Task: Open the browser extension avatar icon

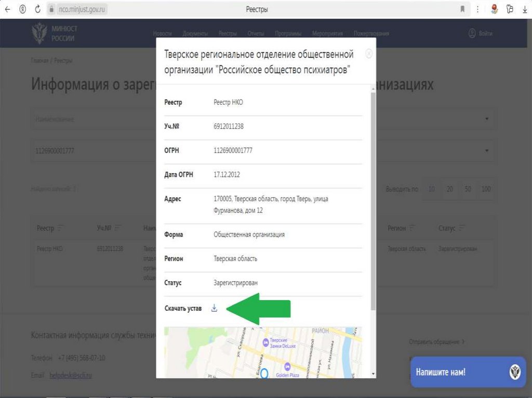Action: (x=495, y=9)
